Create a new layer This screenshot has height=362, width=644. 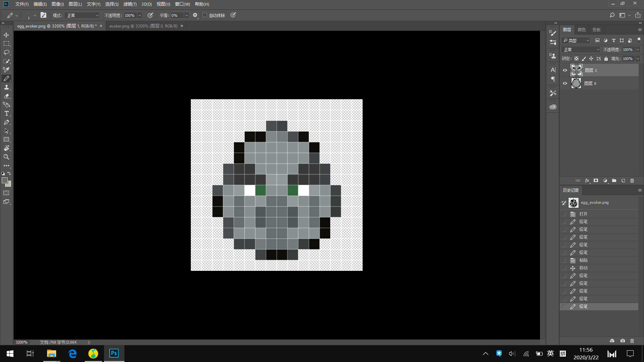click(x=623, y=181)
